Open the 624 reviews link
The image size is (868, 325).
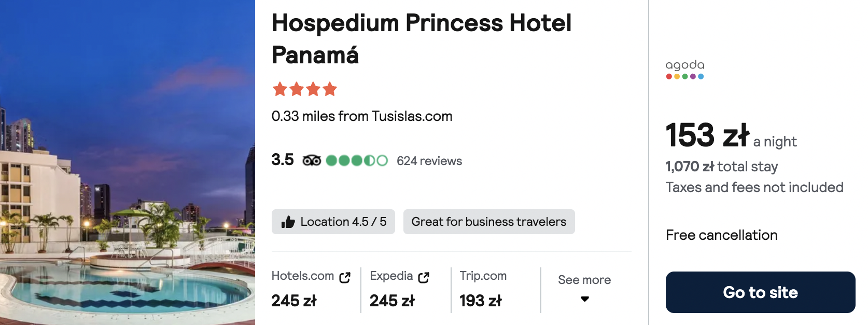[x=429, y=161]
